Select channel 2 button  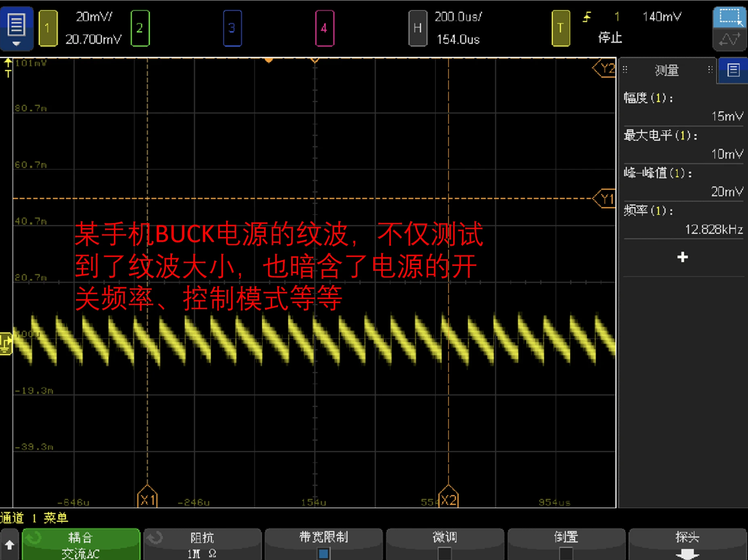pos(140,28)
